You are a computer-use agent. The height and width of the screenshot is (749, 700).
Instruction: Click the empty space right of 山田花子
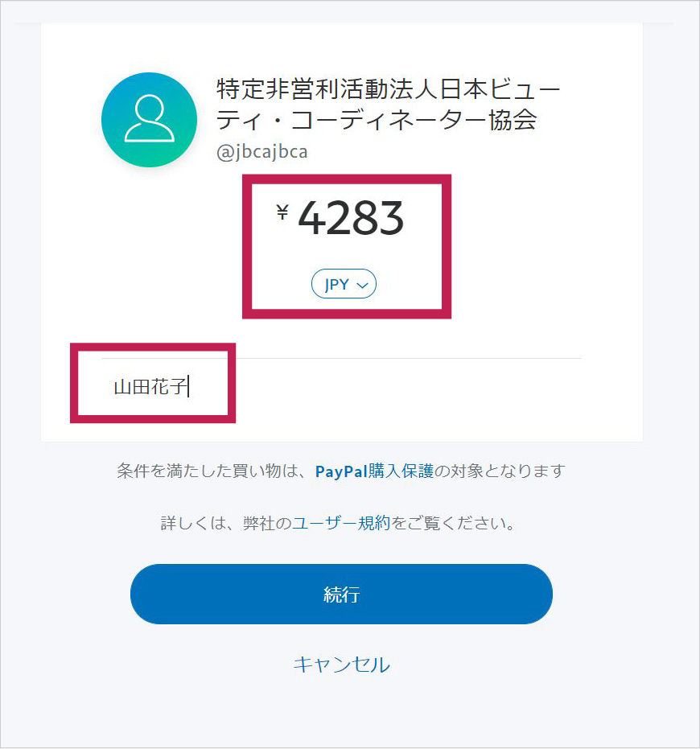(x=402, y=388)
